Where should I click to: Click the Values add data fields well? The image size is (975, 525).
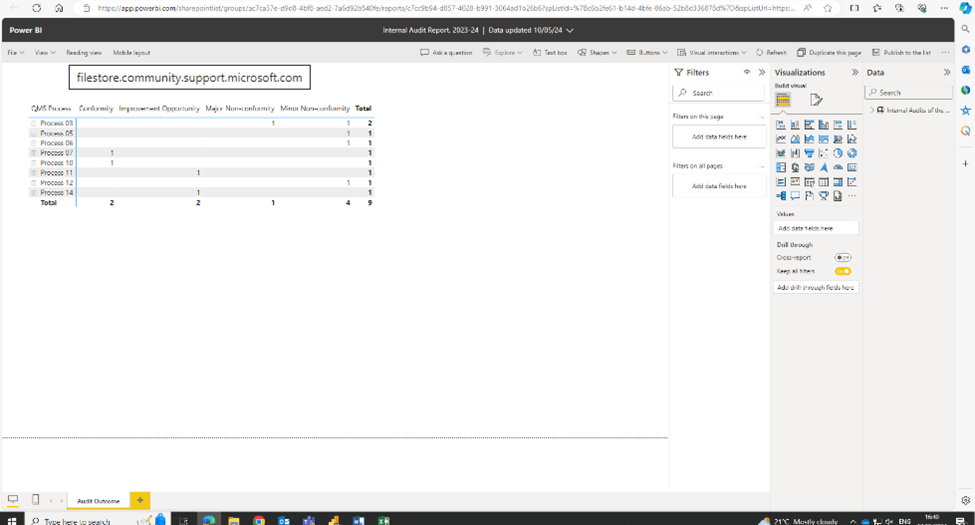(816, 228)
